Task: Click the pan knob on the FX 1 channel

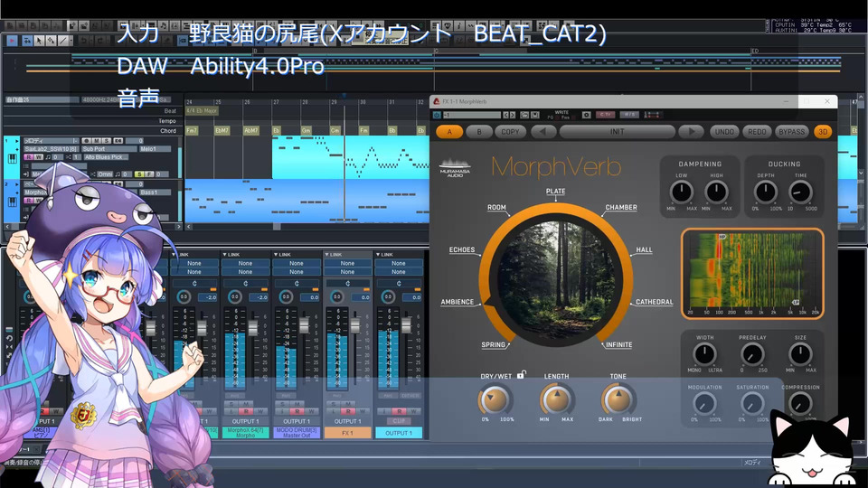Action: (336, 297)
